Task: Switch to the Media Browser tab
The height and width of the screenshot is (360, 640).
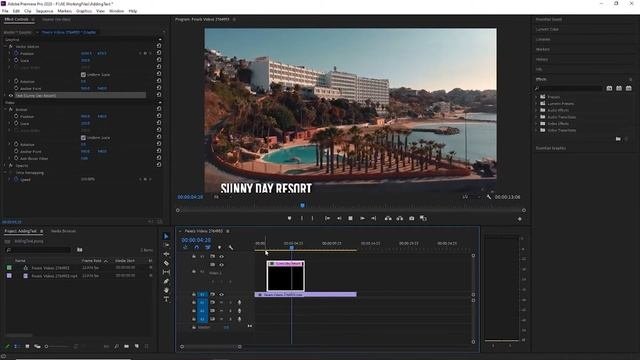Action: tap(63, 231)
